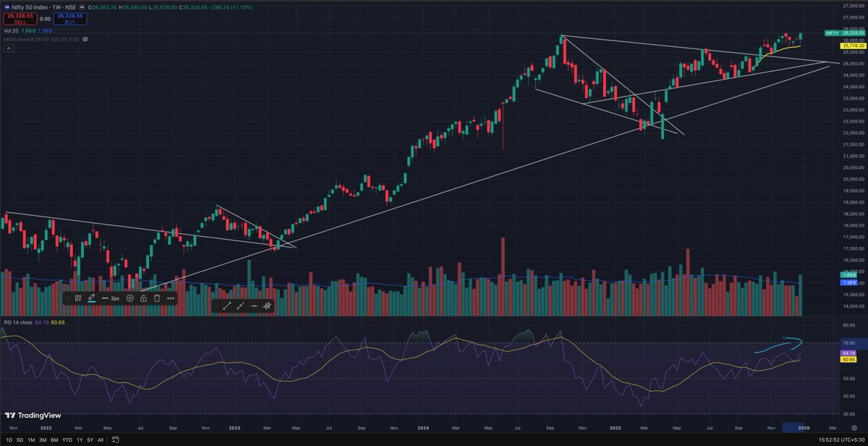
Task: Toggle the lock on selected drawing
Action: coord(143,298)
